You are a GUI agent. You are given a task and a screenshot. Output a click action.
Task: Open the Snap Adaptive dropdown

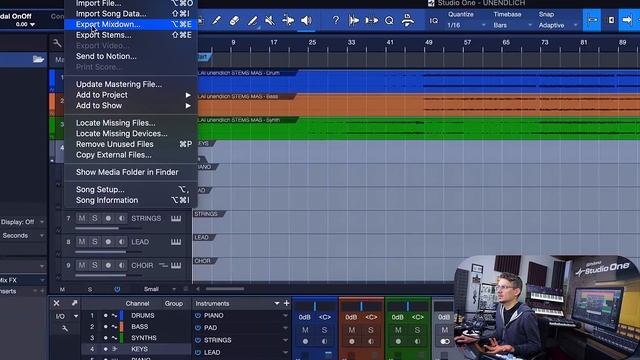[x=558, y=25]
